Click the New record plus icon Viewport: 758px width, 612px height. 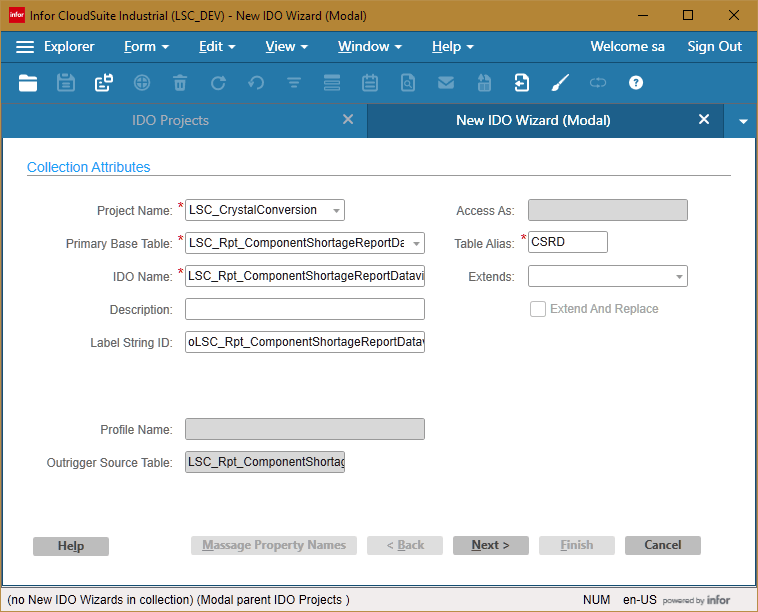point(142,83)
